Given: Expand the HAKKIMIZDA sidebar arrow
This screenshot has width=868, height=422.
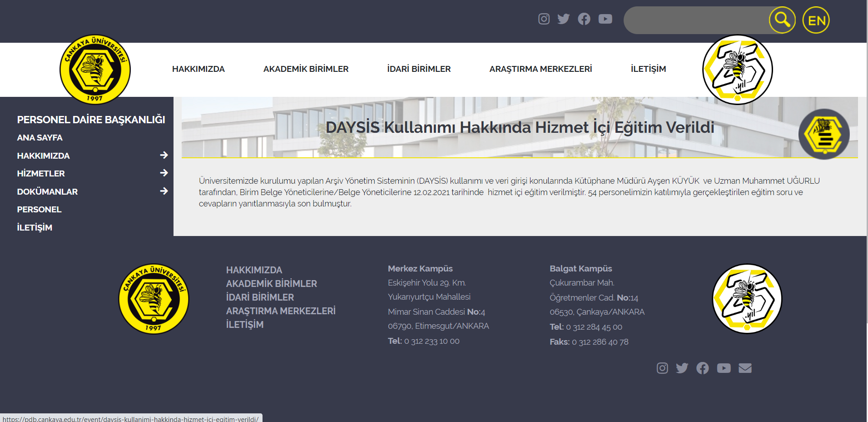Looking at the screenshot, I should pyautogui.click(x=164, y=156).
